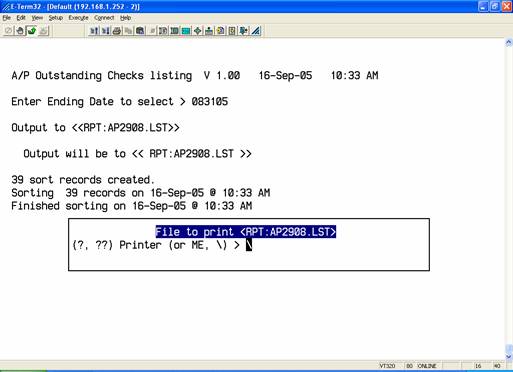Click the dark camera-like toolbar icon
513x372 pixels.
click(x=140, y=31)
